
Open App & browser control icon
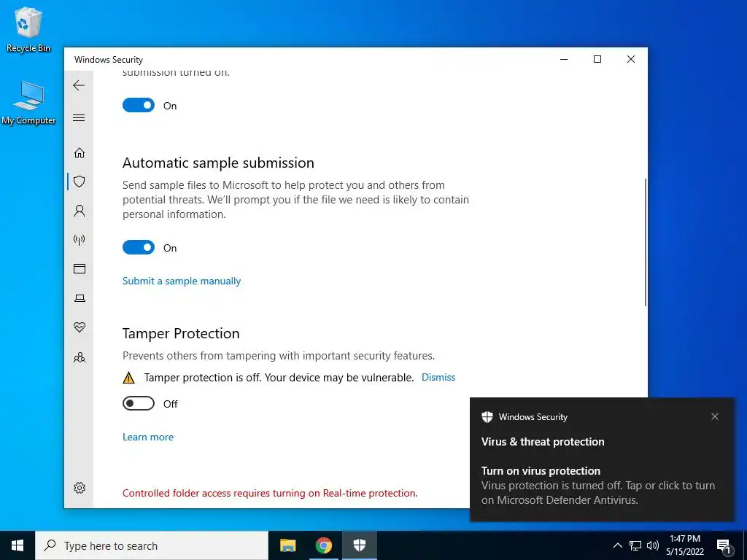(x=80, y=268)
